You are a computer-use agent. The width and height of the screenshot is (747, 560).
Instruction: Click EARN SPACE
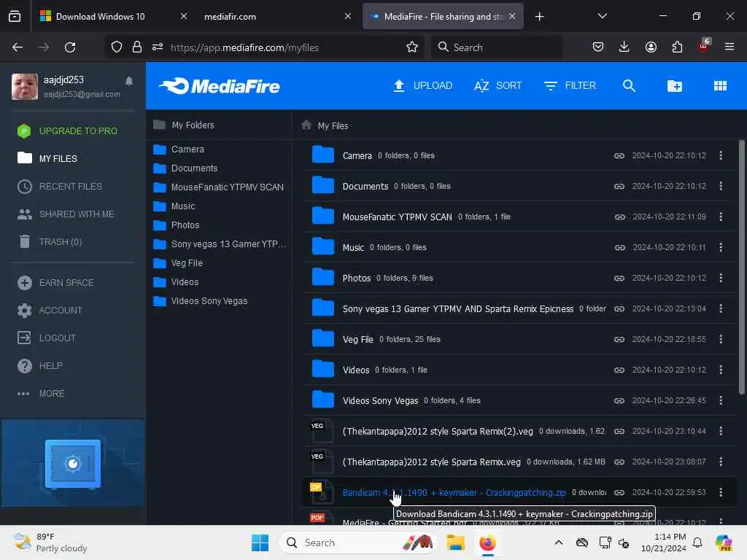coord(55,282)
